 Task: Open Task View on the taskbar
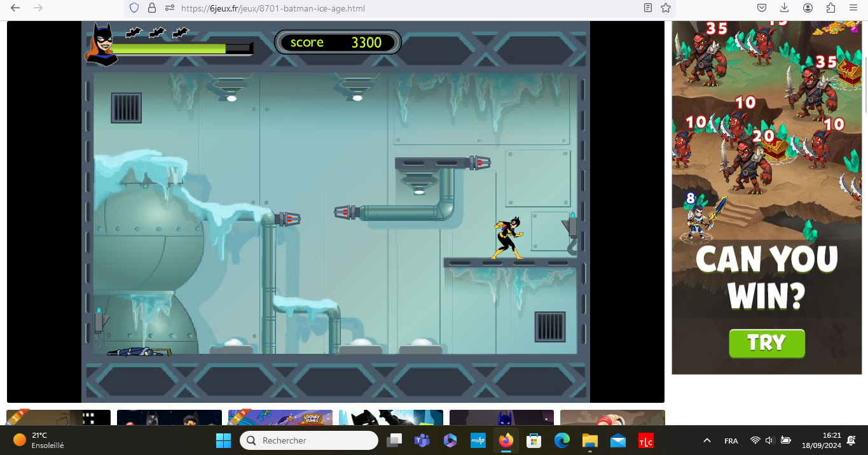395,440
